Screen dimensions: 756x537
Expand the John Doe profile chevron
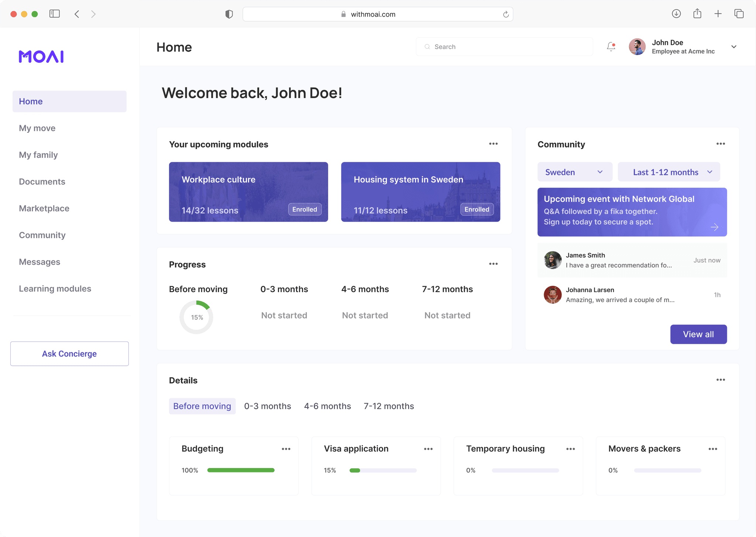pos(734,47)
